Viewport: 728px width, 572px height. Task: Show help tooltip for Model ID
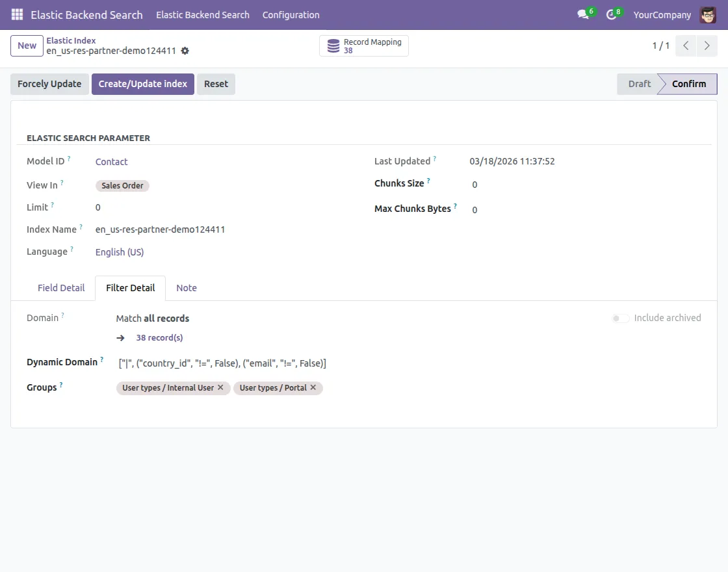69,159
